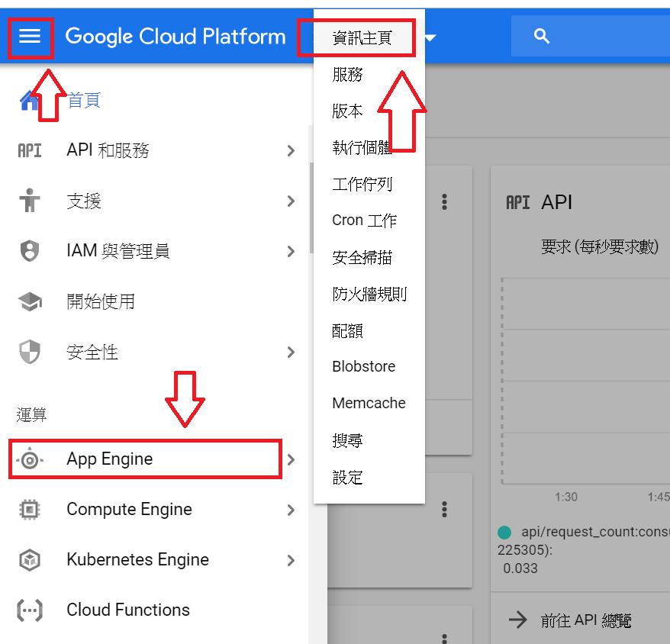This screenshot has height=644, width=670.
Task: Choose Memcache from the submenu
Action: coord(369,403)
